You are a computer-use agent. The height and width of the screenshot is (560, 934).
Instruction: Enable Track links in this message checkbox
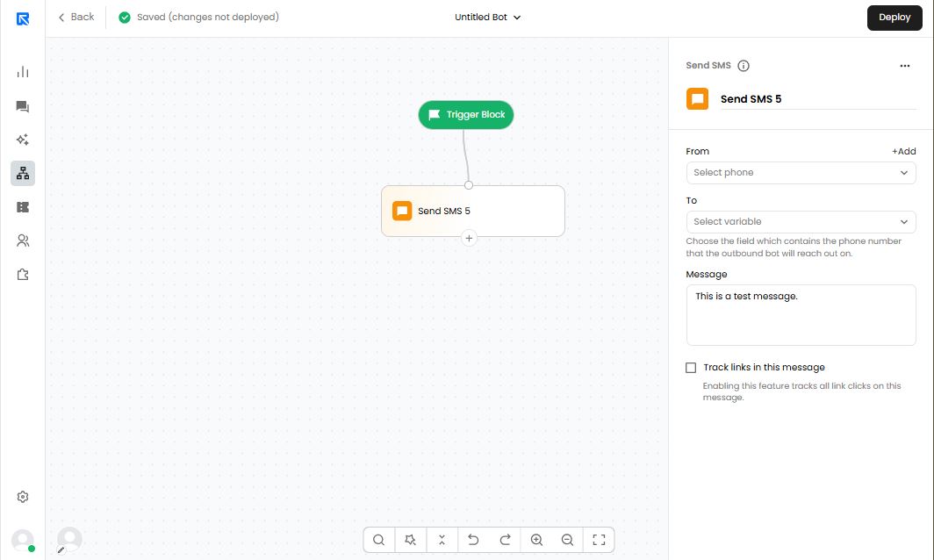[691, 368]
